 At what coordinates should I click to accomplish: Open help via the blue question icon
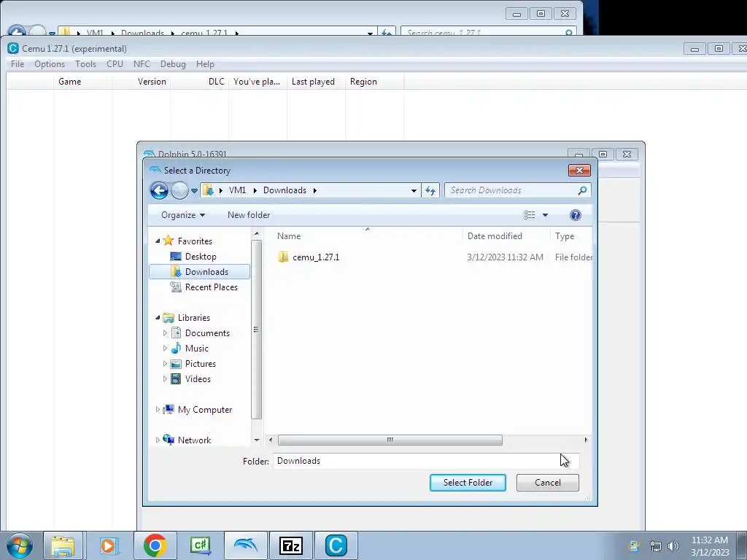[576, 215]
